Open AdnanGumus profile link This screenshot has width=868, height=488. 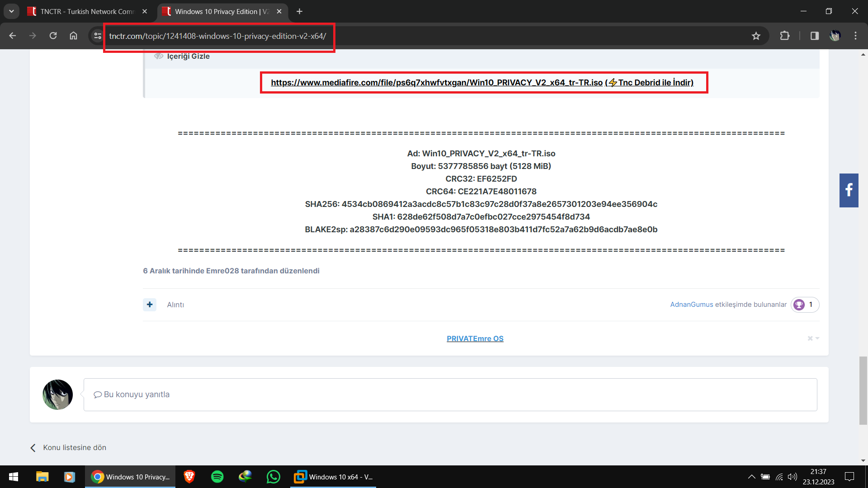[x=692, y=305]
